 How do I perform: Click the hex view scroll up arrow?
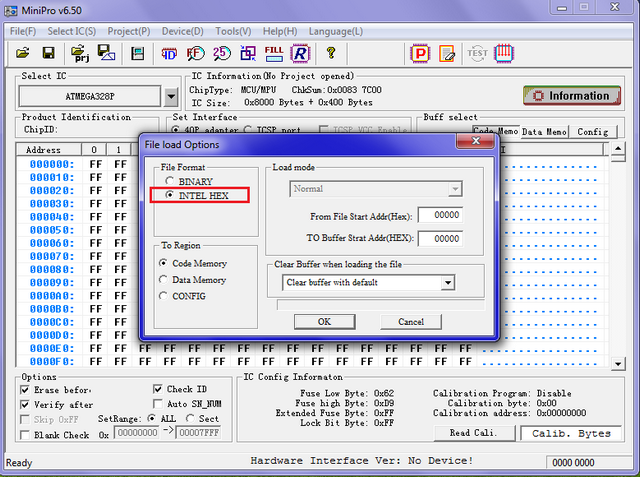(618, 149)
